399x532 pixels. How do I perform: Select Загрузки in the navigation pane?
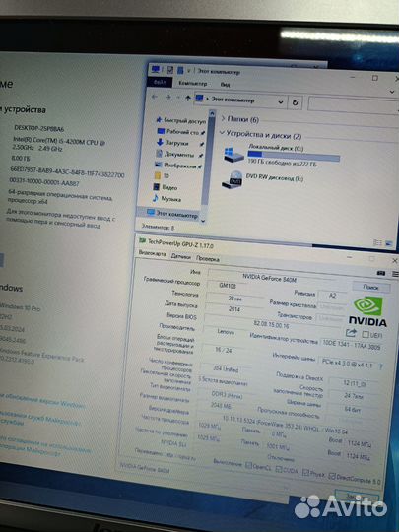point(176,143)
